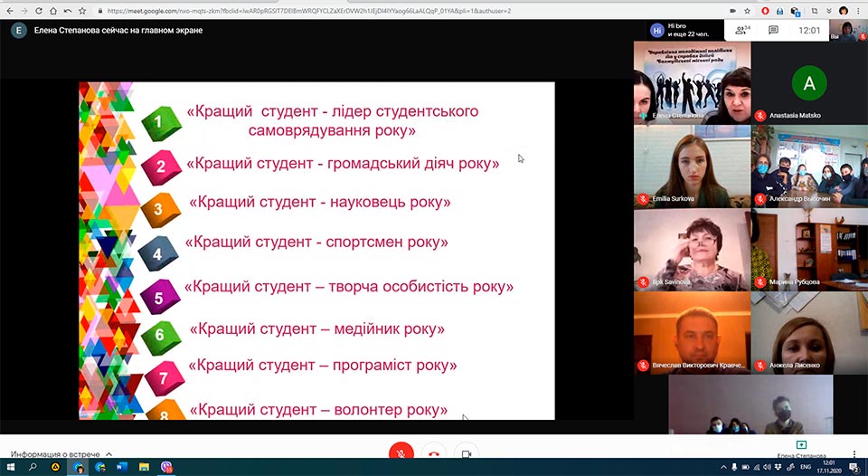Open the browser home page icon

pos(53,11)
